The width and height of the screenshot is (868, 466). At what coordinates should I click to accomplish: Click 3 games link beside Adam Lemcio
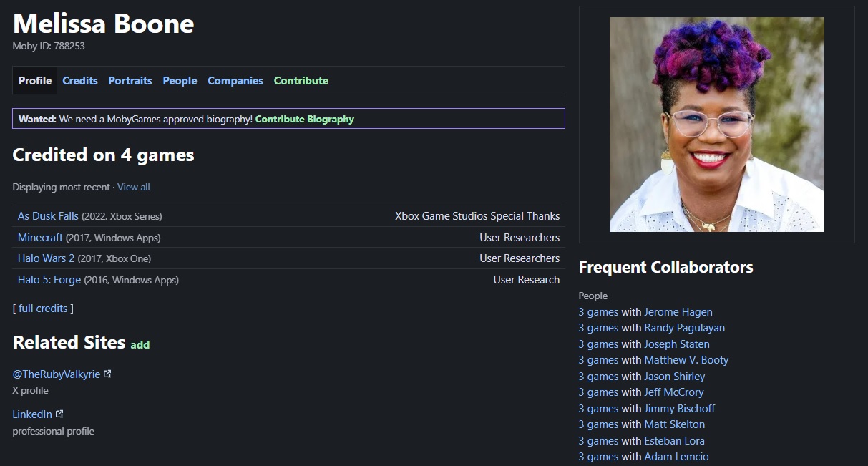click(x=598, y=457)
